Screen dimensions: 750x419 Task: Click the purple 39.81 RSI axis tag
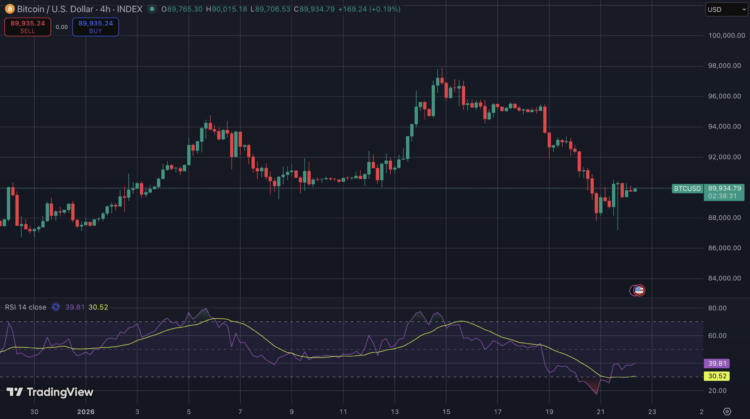click(717, 364)
